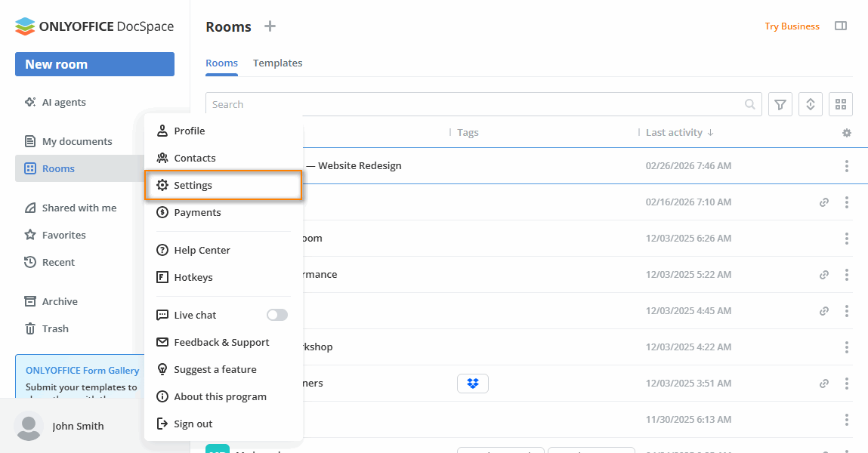Click inside the Search field
868x453 pixels.
453,103
